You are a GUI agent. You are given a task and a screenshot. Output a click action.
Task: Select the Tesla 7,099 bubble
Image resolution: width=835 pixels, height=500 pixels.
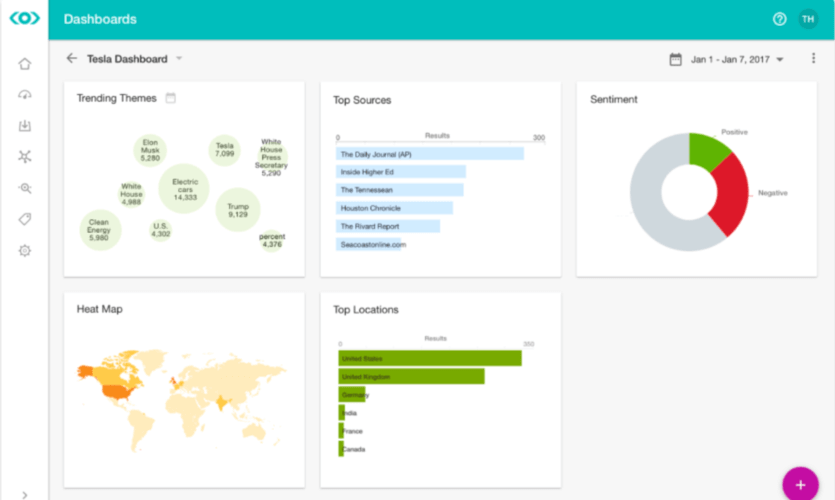[224, 150]
